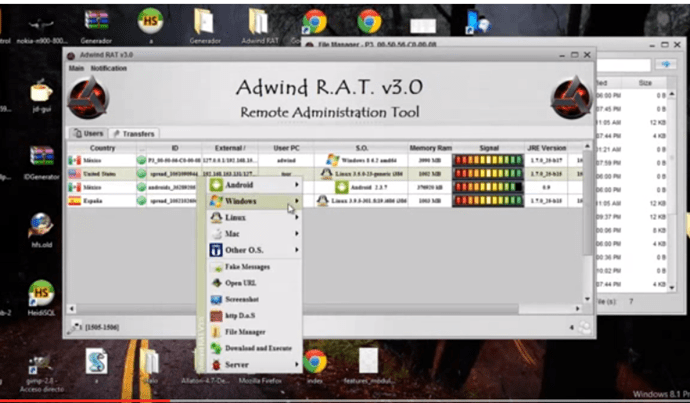
Task: Click the España flag icon in table
Action: tap(73, 200)
